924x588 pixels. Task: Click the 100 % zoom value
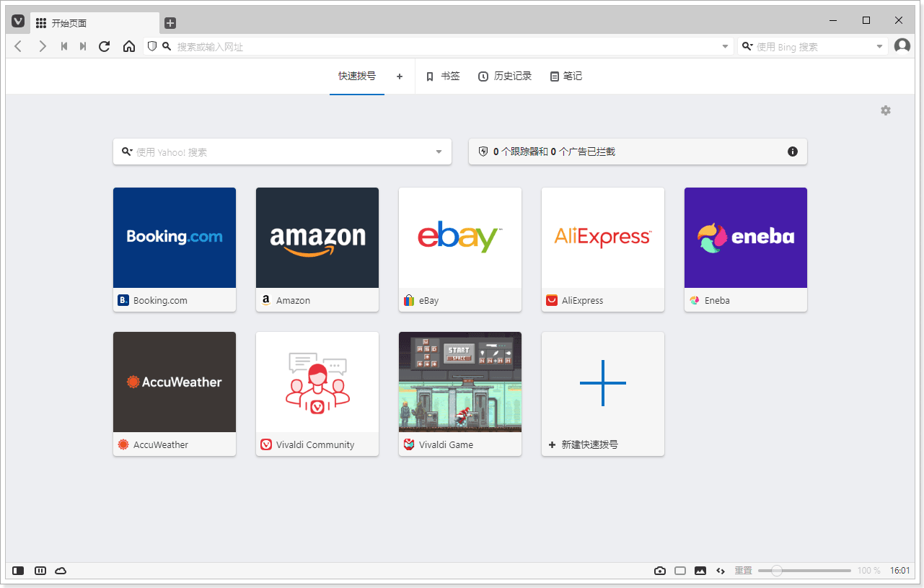coord(868,571)
